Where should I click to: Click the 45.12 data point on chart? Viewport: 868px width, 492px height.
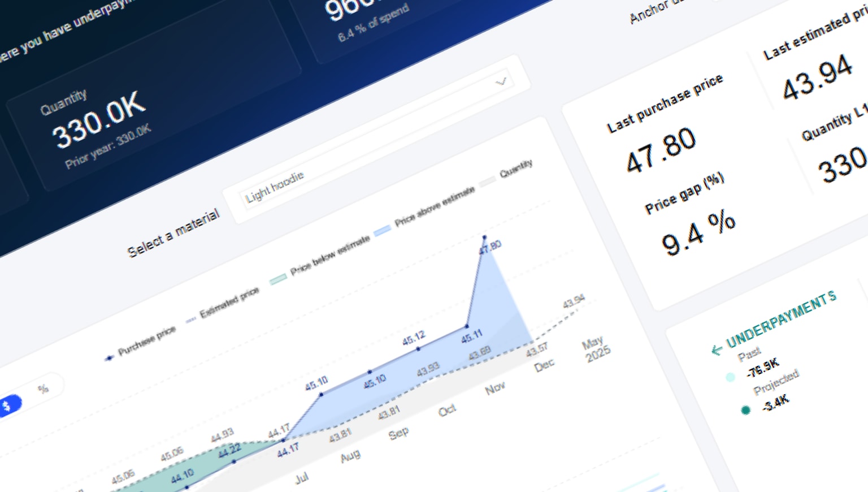(x=418, y=349)
